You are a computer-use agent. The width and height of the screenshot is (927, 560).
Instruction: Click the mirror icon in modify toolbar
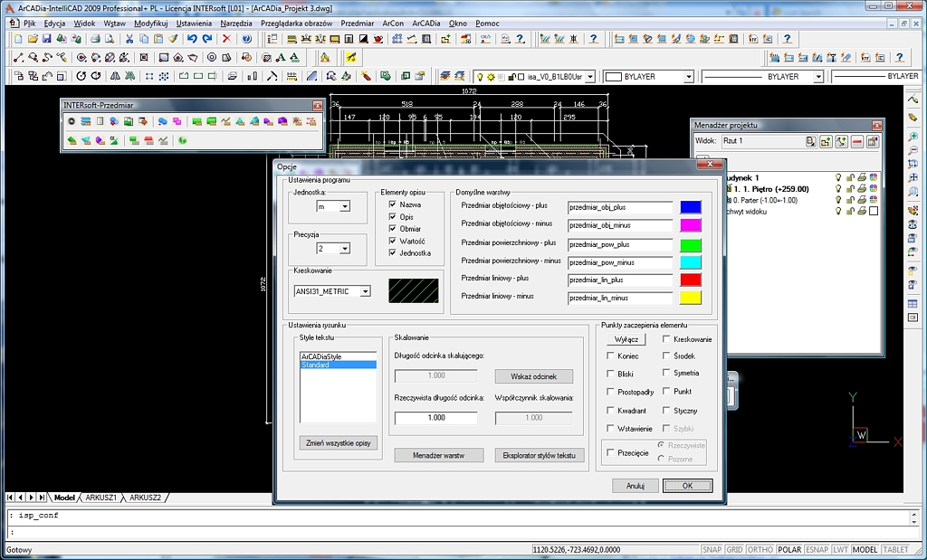(x=115, y=76)
